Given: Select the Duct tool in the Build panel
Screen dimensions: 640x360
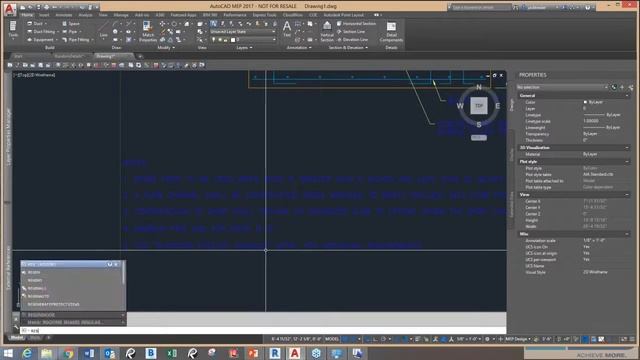Looking at the screenshot, I should (37, 24).
